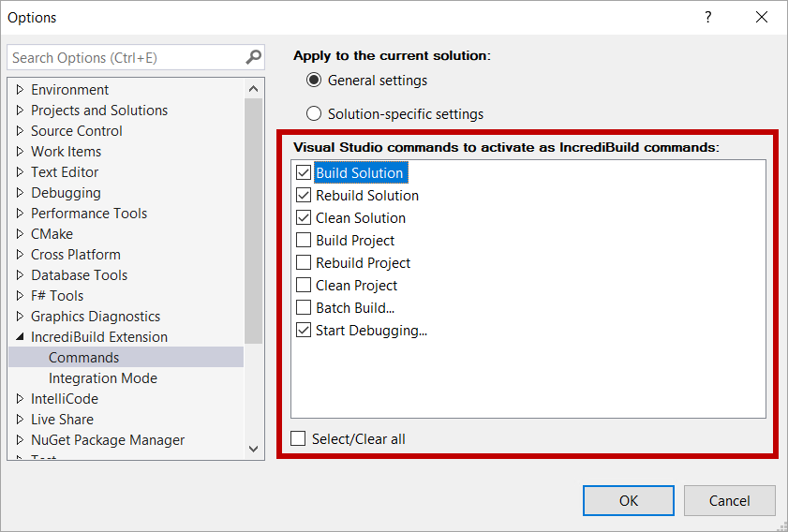Expand the Text Editor node arrow

(21, 172)
